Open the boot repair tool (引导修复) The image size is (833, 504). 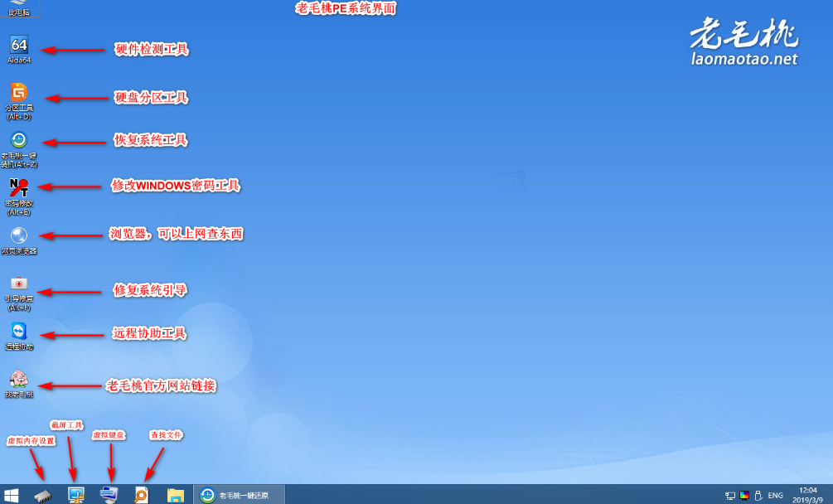click(x=19, y=283)
